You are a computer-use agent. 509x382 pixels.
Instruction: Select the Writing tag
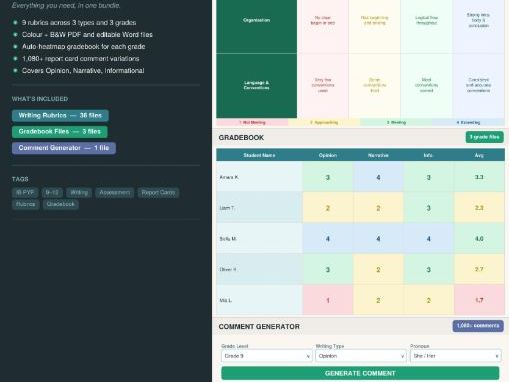click(79, 192)
